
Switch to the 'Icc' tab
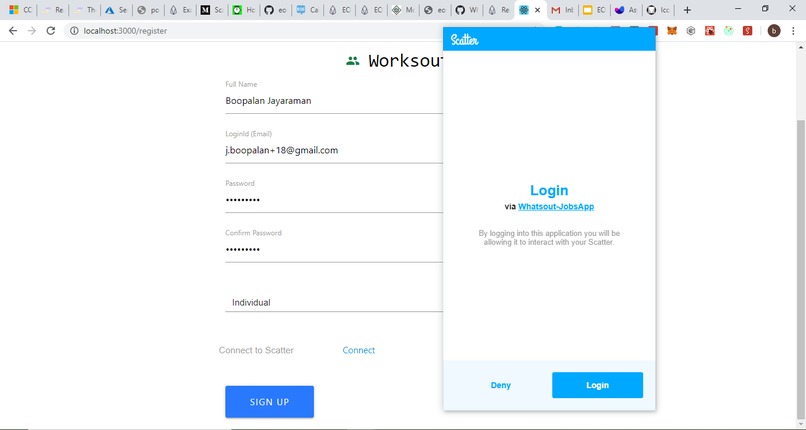(x=658, y=10)
